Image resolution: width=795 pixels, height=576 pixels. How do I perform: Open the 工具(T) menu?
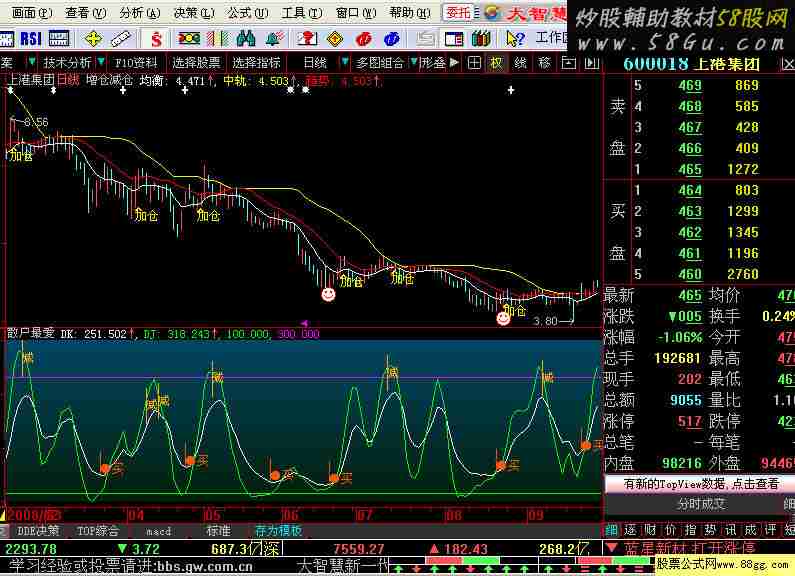point(302,13)
